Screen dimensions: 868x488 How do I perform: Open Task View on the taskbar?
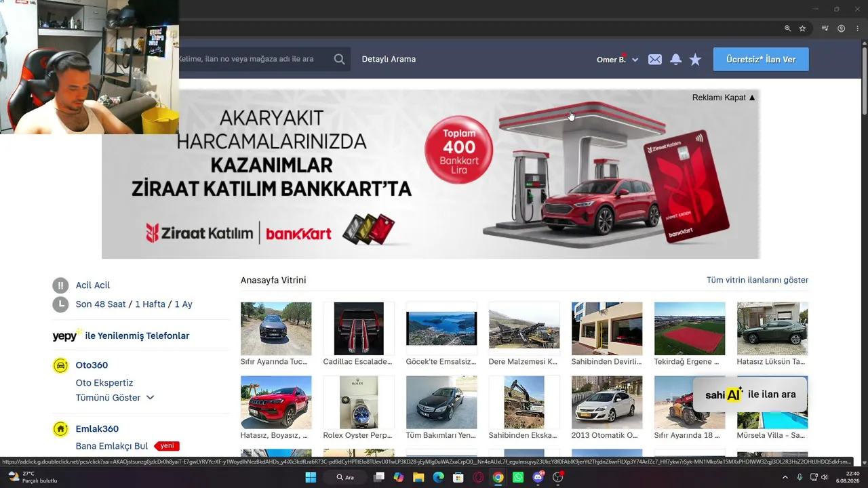pos(380,477)
